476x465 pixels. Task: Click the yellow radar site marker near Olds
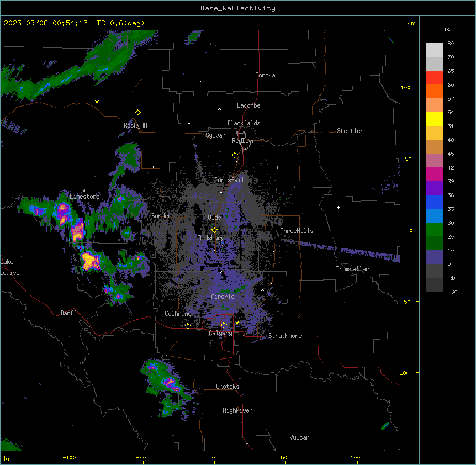click(x=214, y=230)
